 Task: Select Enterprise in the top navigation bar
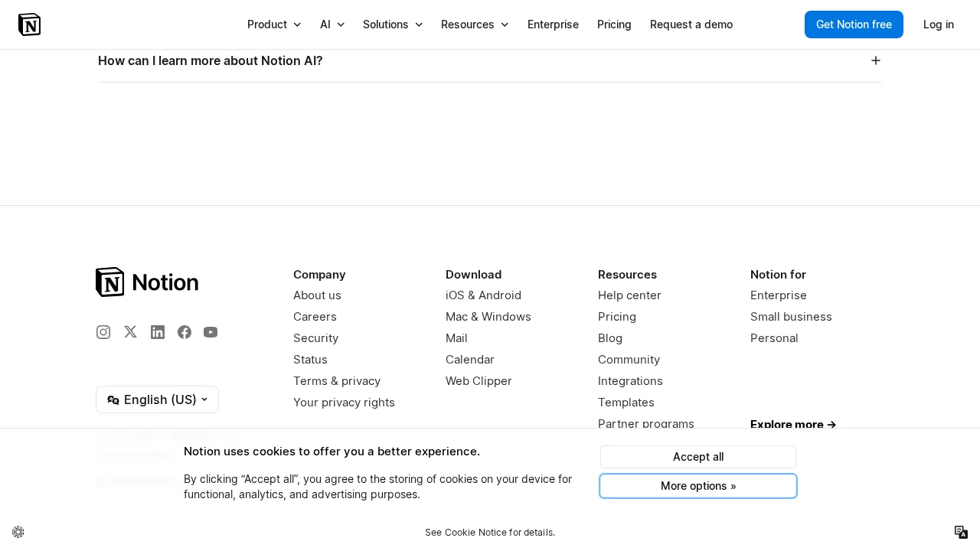tap(553, 24)
